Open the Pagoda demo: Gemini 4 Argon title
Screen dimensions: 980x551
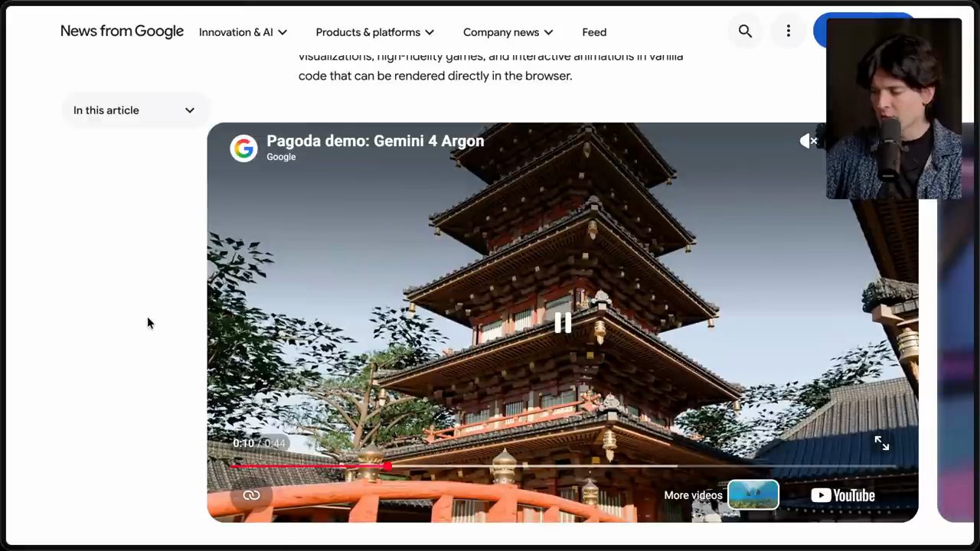click(x=375, y=141)
